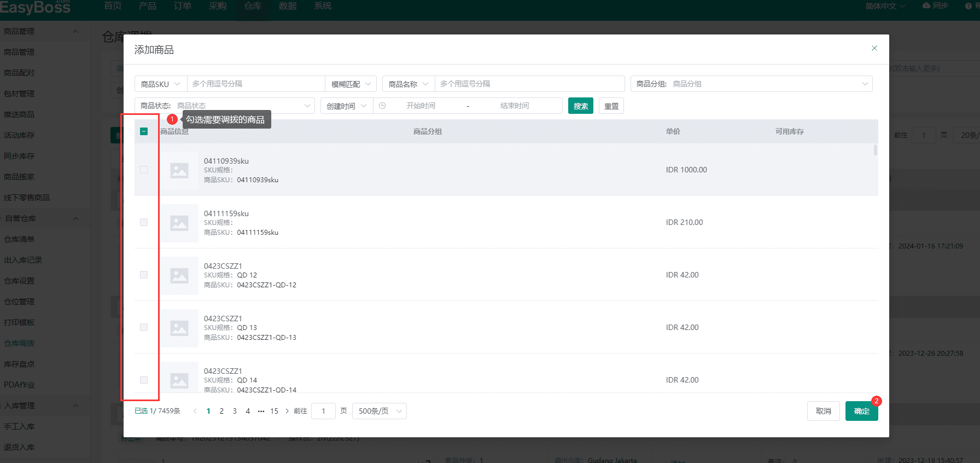The image size is (980, 463).
Task: Jump to page 15 in pagination
Action: 274,411
